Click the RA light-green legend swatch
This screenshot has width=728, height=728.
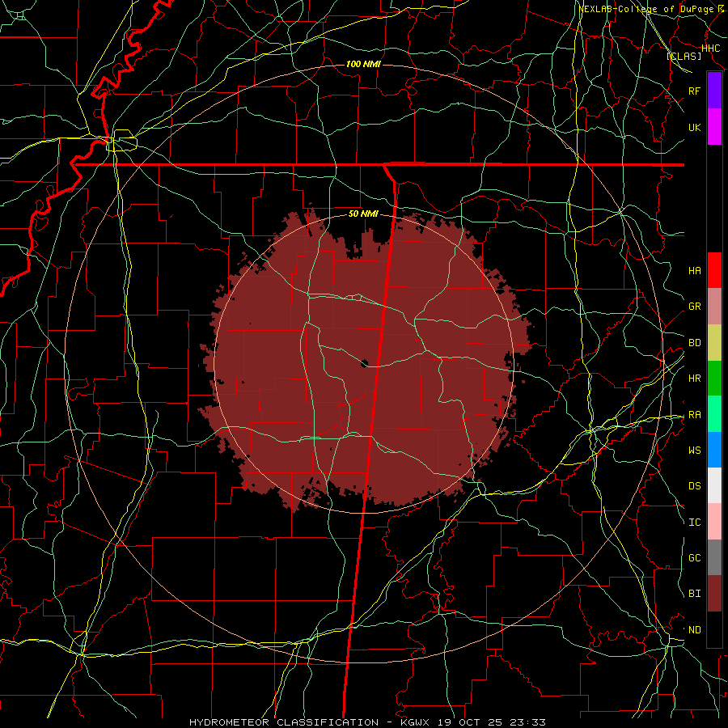pos(714,414)
